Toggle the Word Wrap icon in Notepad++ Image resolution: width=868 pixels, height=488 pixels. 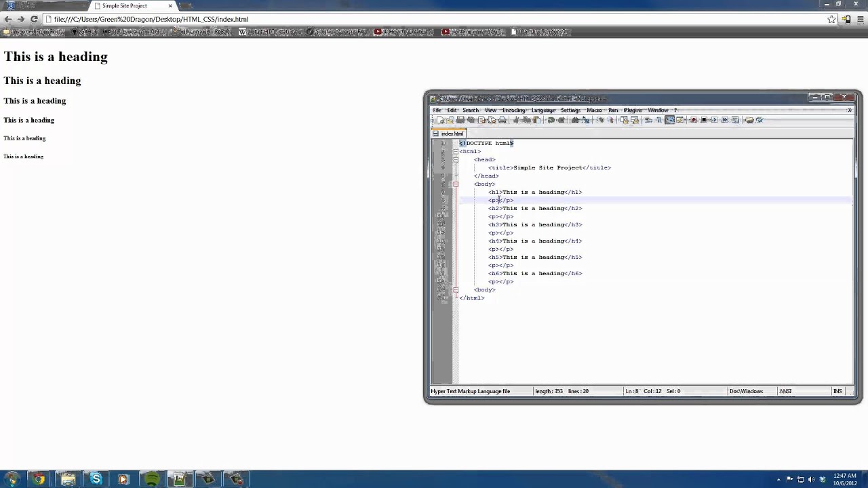coord(648,120)
